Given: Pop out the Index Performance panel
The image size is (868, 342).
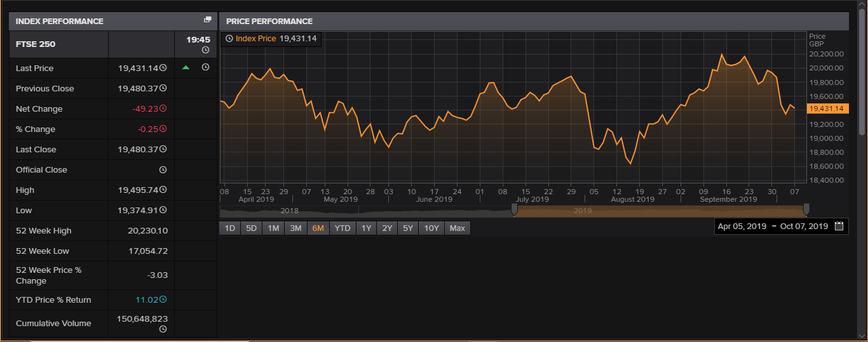Looking at the screenshot, I should [x=207, y=20].
